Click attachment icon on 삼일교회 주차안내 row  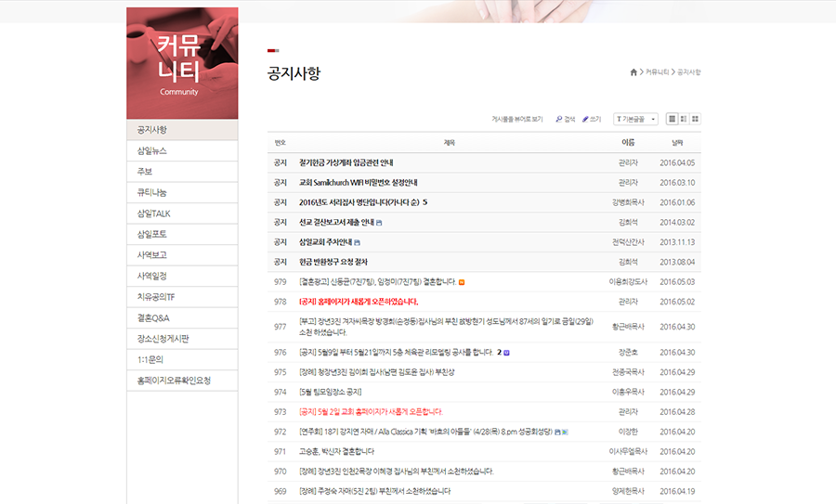(x=358, y=242)
